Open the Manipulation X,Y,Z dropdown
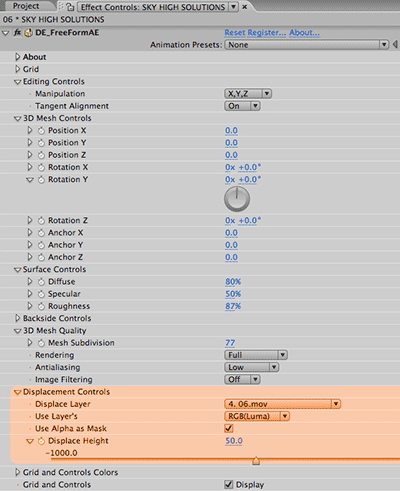The image size is (400, 491). 248,94
